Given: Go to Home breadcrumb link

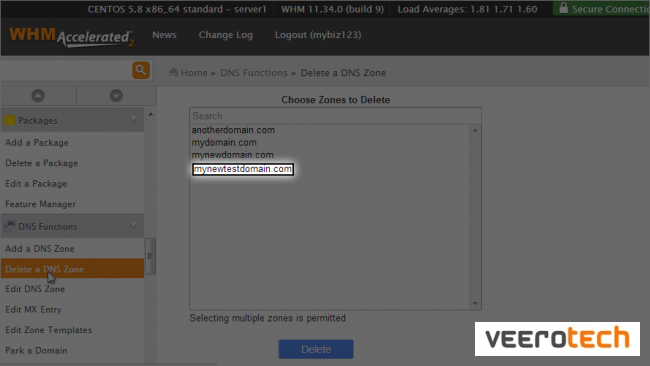Looking at the screenshot, I should 194,73.
